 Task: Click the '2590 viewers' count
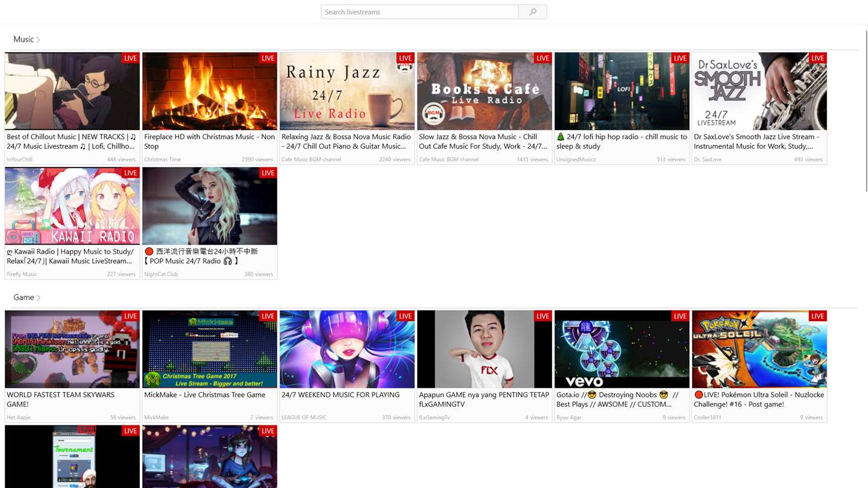(x=257, y=160)
